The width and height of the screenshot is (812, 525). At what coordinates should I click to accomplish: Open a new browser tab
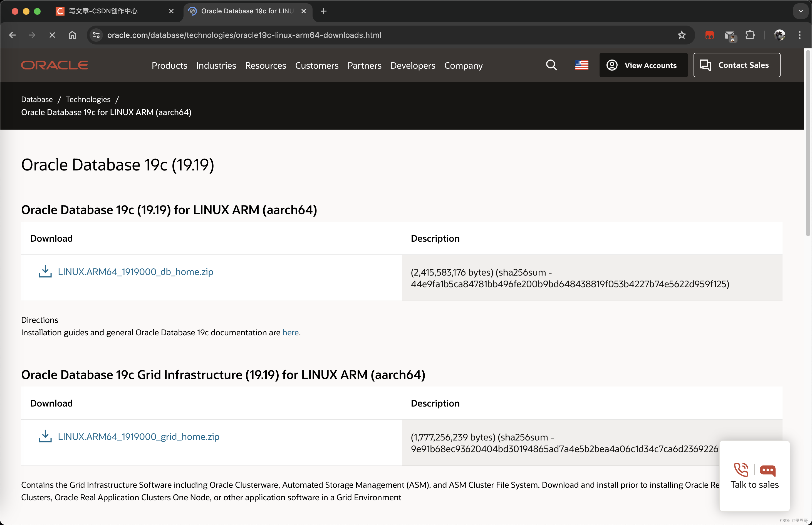click(x=323, y=11)
